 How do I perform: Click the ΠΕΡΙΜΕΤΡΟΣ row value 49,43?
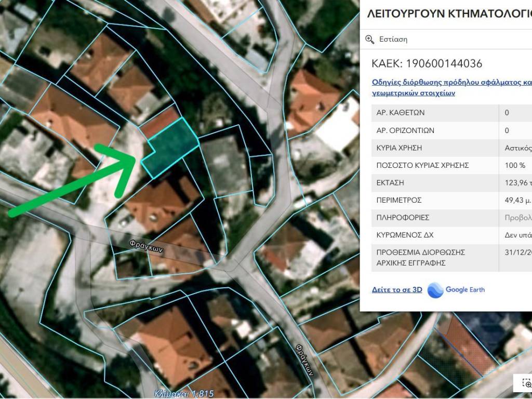[x=517, y=200]
